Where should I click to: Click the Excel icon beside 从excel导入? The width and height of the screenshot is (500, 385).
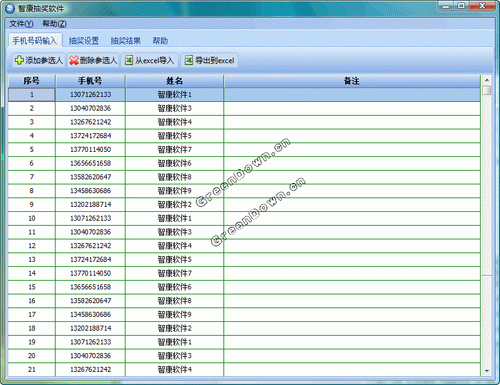coord(129,60)
